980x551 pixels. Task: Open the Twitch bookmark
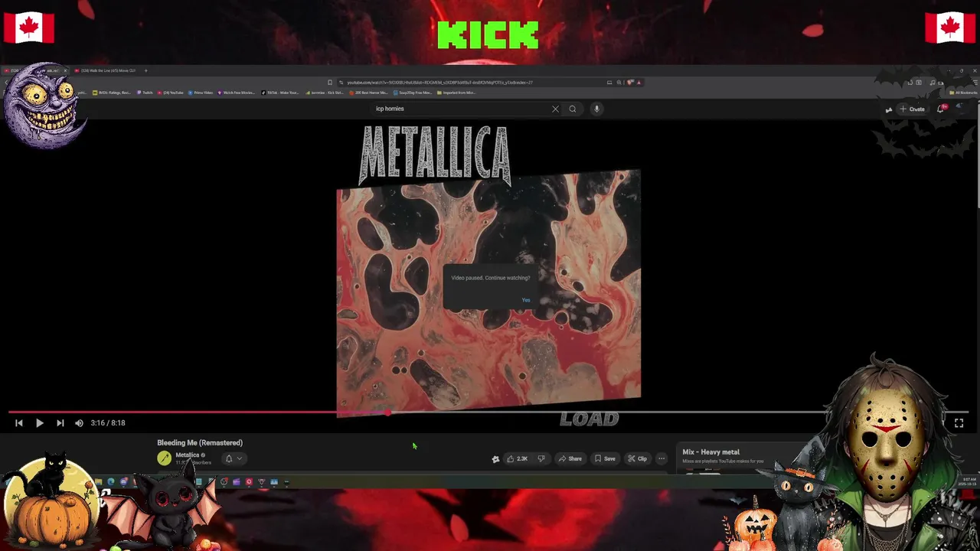coord(145,93)
